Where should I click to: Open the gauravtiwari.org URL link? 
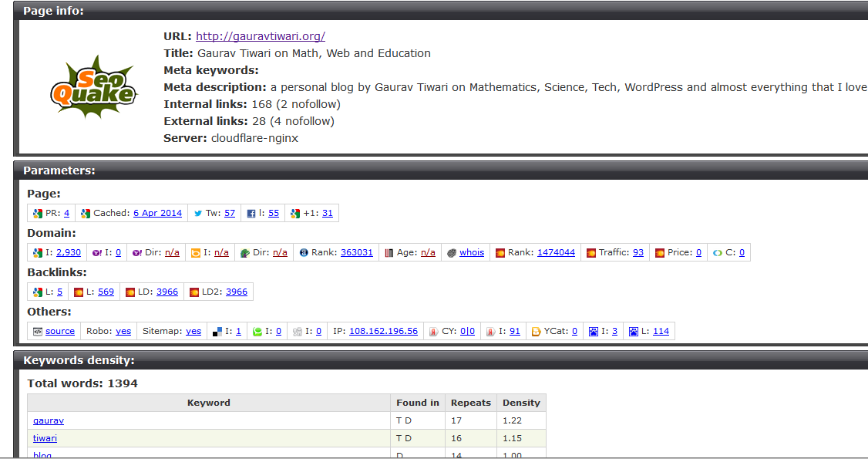(x=260, y=35)
